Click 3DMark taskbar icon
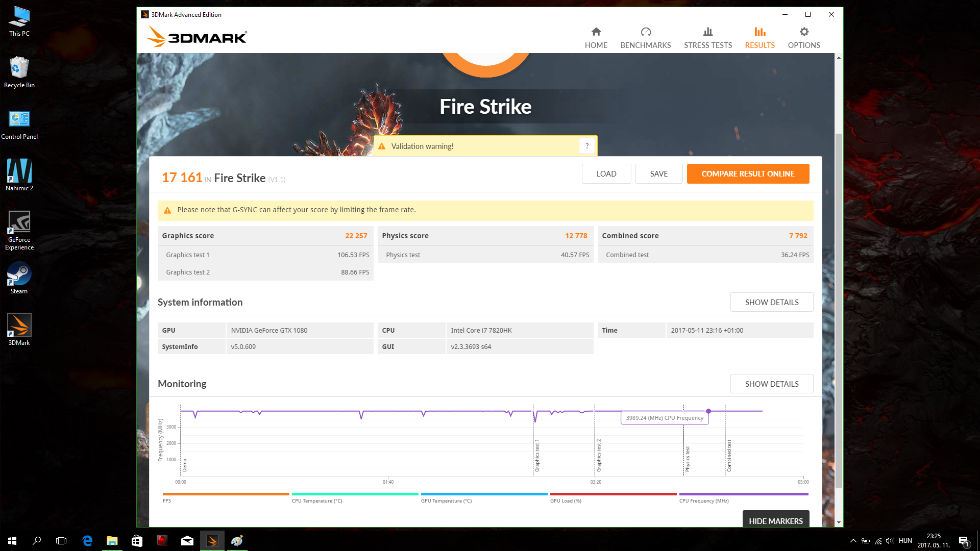The width and height of the screenshot is (980, 551). 212,541
